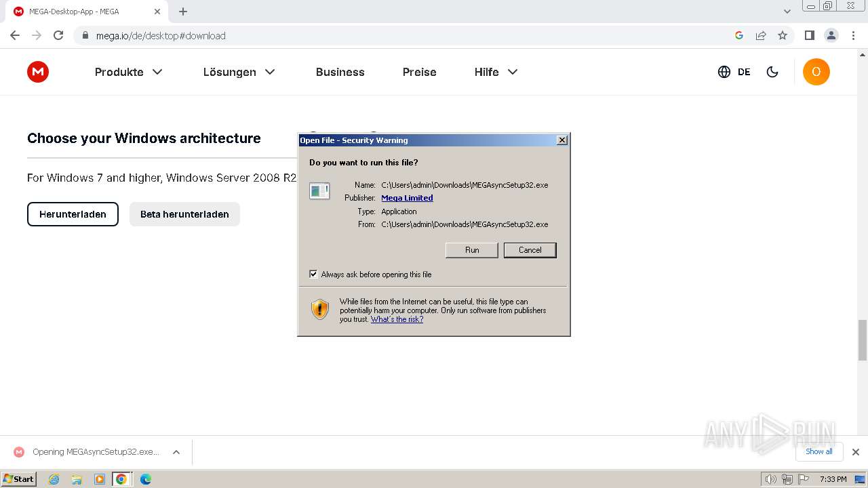Open the Business page

tap(340, 72)
